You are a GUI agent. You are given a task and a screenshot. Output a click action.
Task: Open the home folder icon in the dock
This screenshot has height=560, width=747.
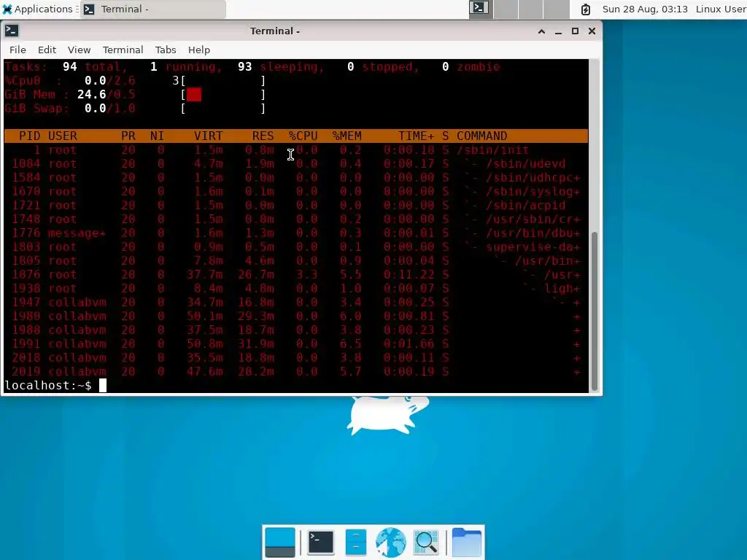pyautogui.click(x=466, y=542)
